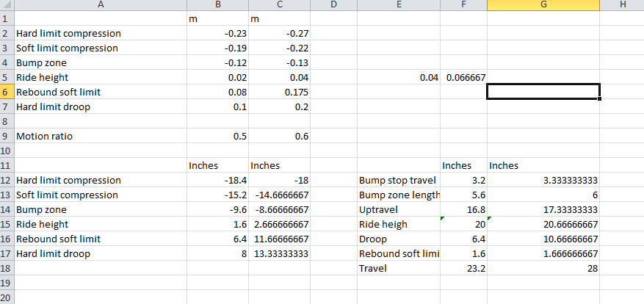Screen dimensions: 644x304
Task: Select row 18 header
Action: 7,268
